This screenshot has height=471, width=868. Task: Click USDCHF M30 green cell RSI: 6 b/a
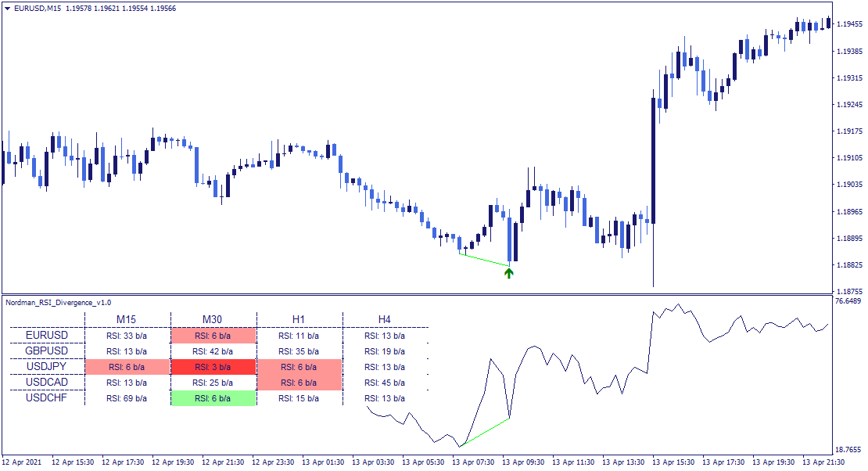pos(213,398)
